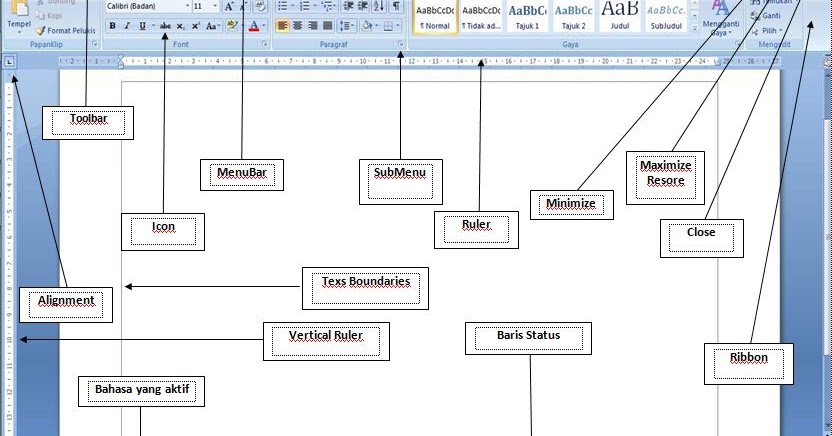The width and height of the screenshot is (832, 436).
Task: Toggle align text left button
Action: click(x=282, y=26)
